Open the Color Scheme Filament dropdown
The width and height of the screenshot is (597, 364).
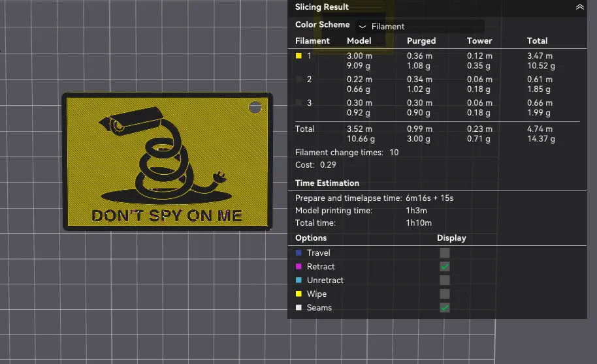(x=420, y=26)
